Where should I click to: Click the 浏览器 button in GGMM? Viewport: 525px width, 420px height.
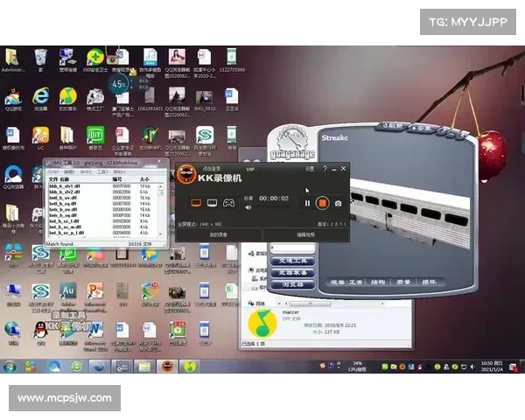tap(290, 284)
